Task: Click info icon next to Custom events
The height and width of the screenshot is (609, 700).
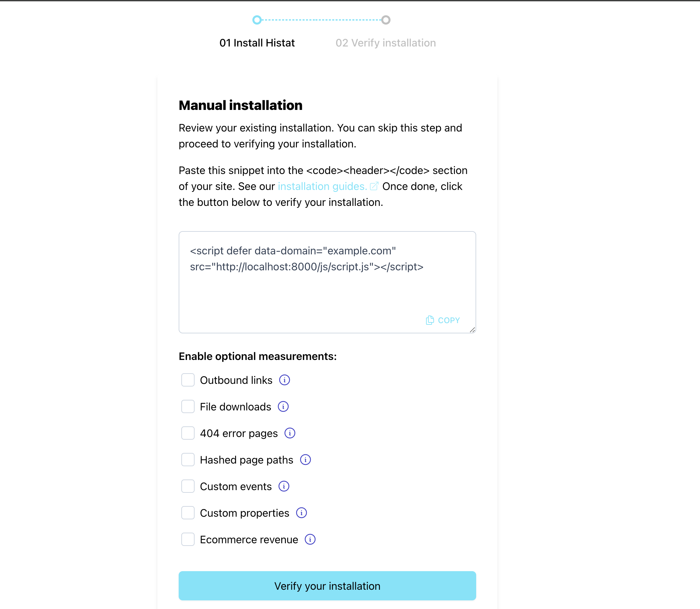Action: [x=284, y=486]
